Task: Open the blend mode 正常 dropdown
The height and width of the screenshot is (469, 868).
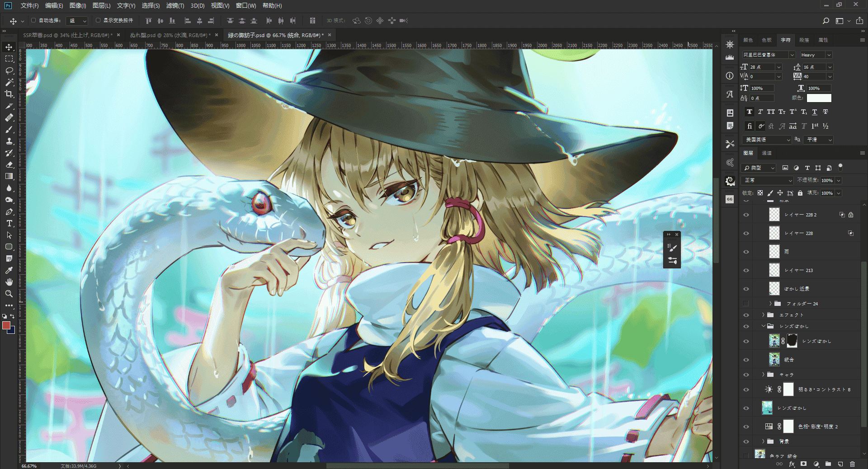Action: [768, 180]
